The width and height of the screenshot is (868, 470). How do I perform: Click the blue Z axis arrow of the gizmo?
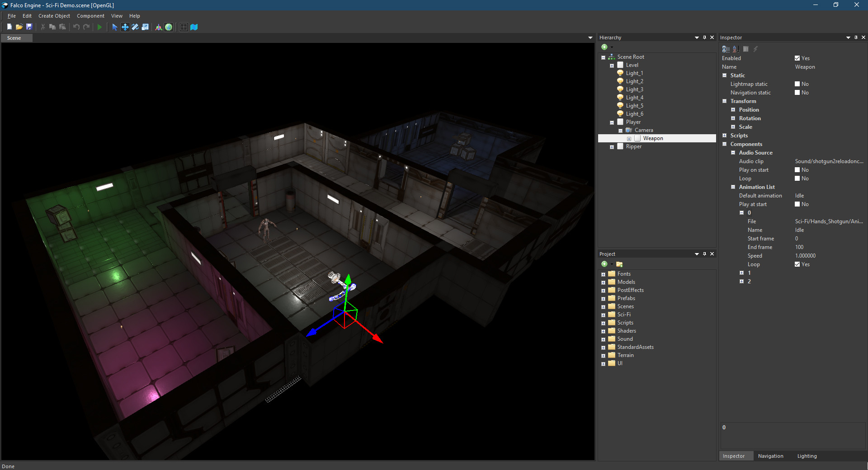[x=312, y=332]
